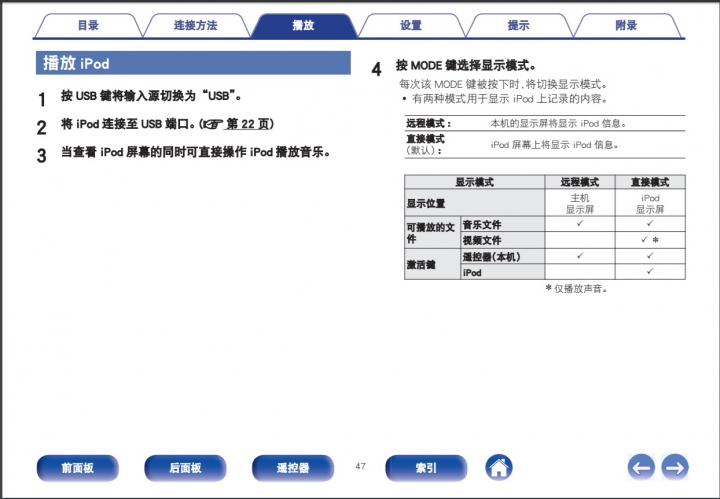Click 本机的显示屏将显示 iPod 信息 text
This screenshot has width=720, height=499.
coord(559,123)
